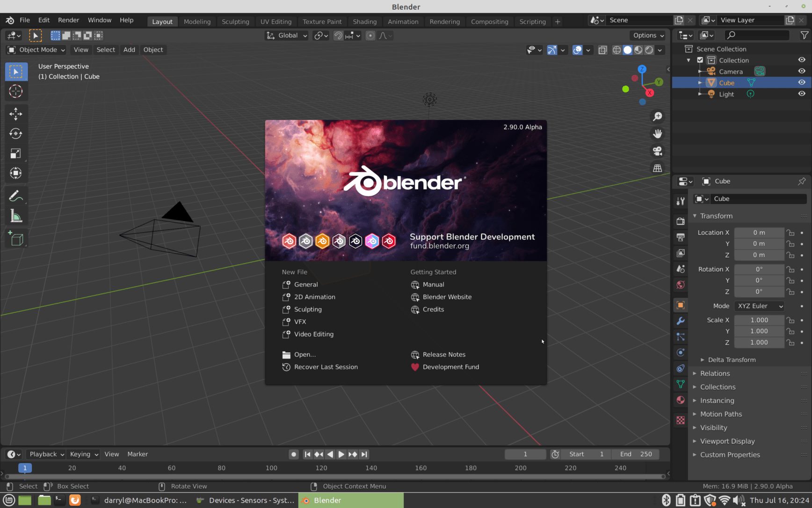Open the Texture Properties checkerboard tab
This screenshot has height=508, width=812.
pyautogui.click(x=681, y=420)
